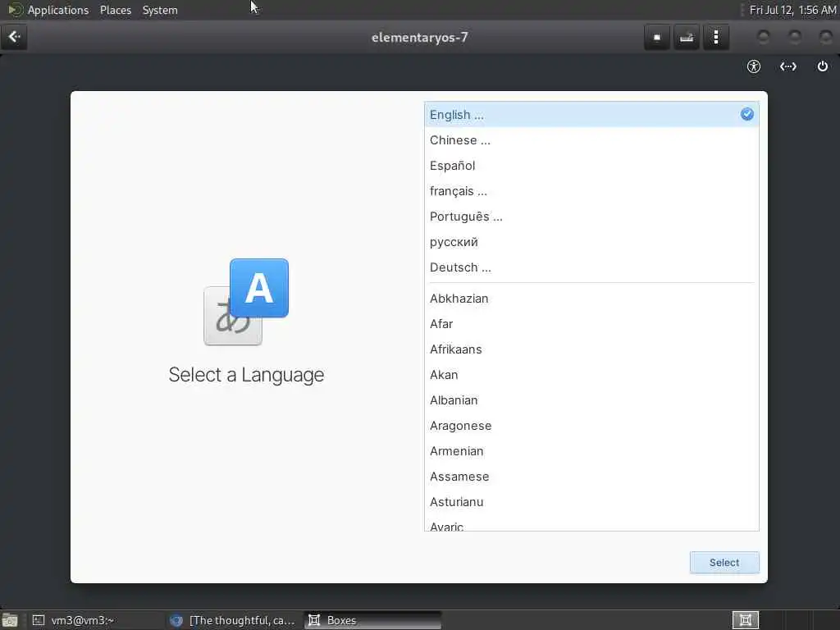The height and width of the screenshot is (630, 840).
Task: Open Applications menu in top panel
Action: point(58,10)
